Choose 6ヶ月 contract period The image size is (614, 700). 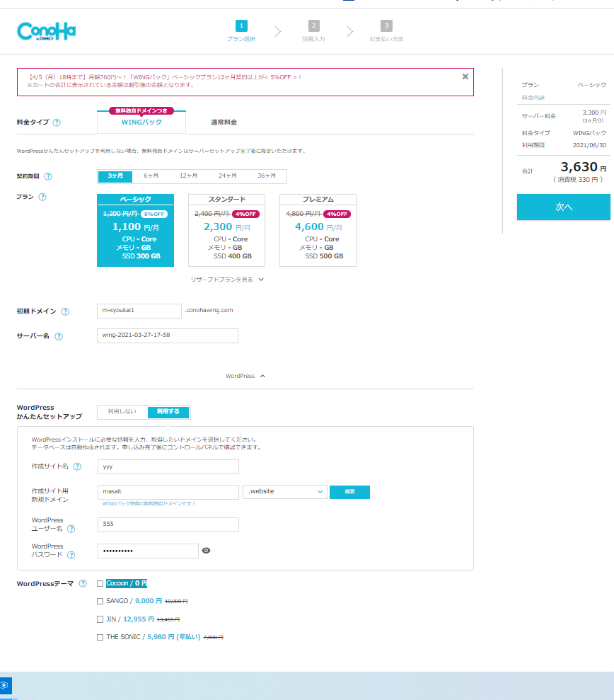click(x=151, y=176)
